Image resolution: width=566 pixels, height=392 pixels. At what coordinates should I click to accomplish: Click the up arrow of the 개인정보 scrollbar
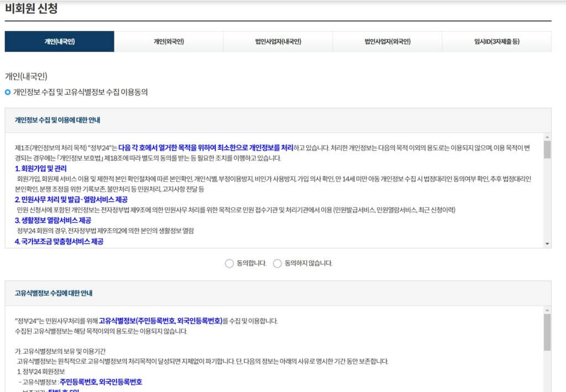[547, 137]
